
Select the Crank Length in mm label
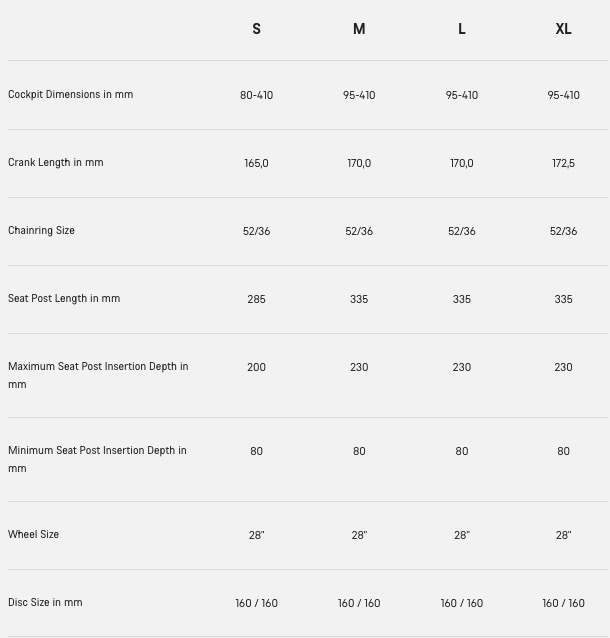(56, 162)
